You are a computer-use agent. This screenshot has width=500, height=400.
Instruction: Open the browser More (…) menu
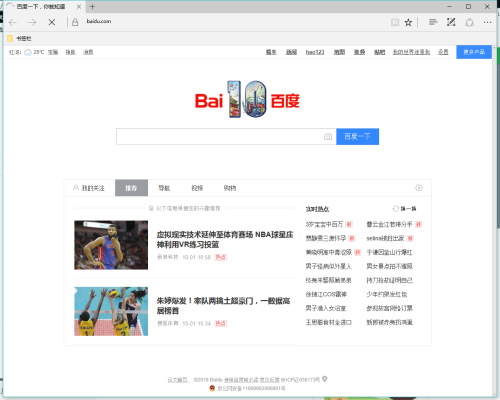487,22
